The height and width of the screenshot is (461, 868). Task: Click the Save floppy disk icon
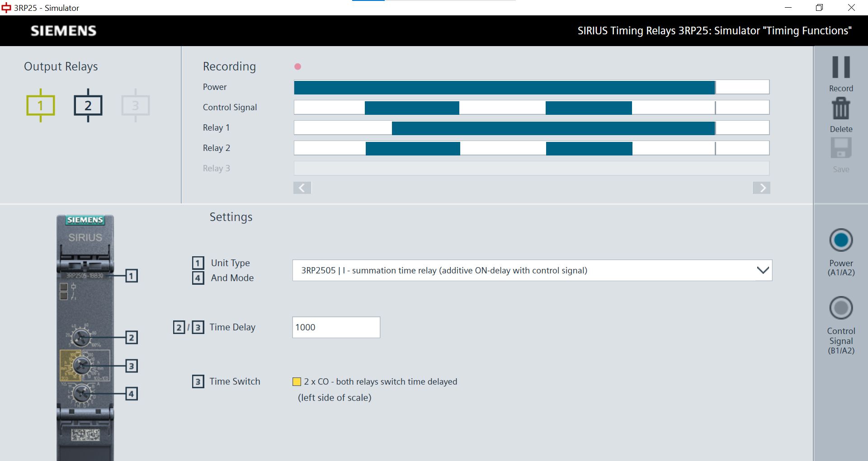point(841,148)
